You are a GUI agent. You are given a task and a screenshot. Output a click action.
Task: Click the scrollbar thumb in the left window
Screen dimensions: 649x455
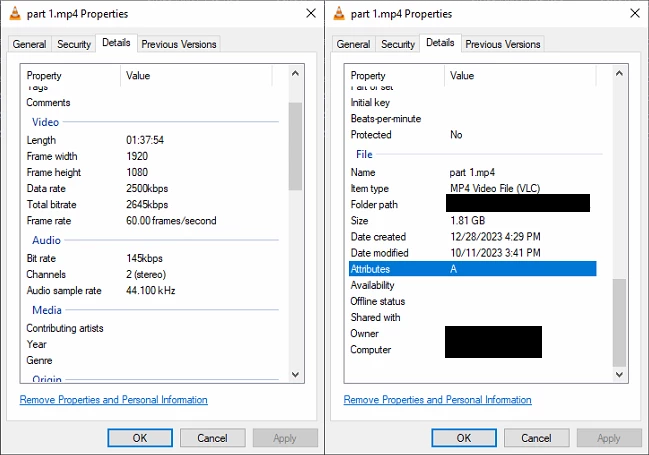pos(295,146)
